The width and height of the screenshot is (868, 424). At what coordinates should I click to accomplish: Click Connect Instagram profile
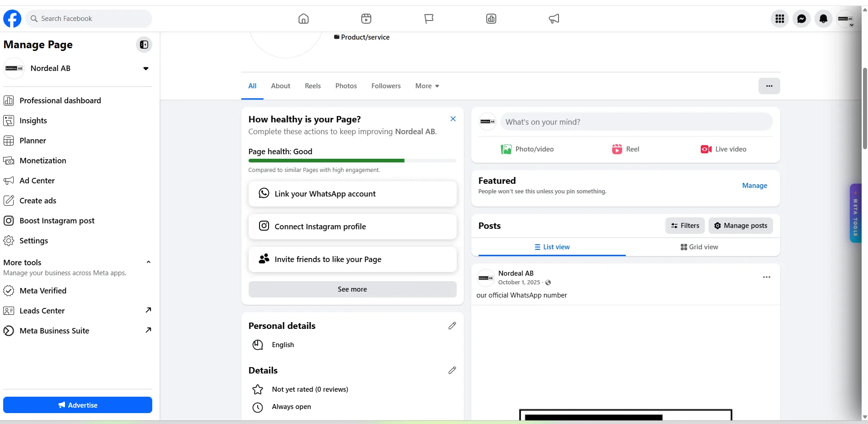pos(352,227)
